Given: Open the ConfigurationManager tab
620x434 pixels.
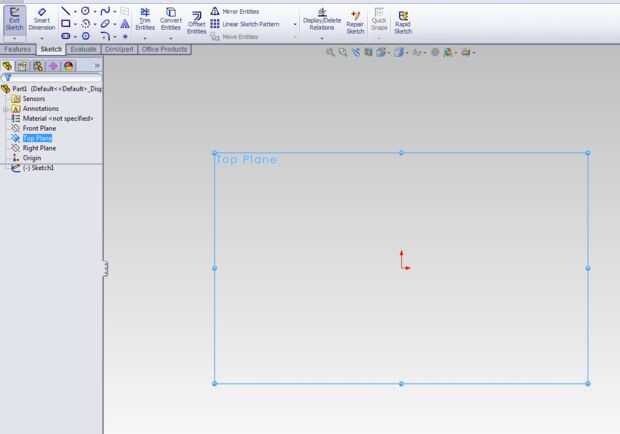Looking at the screenshot, I should tap(38, 66).
